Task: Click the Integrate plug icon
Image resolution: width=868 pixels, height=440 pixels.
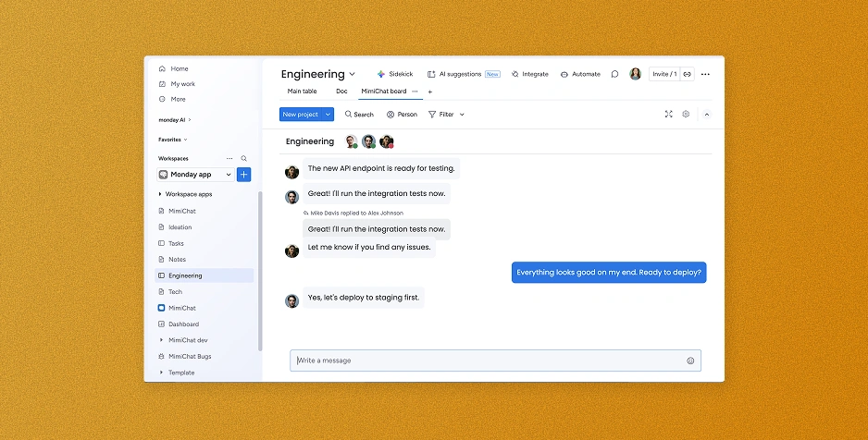Action: point(515,74)
